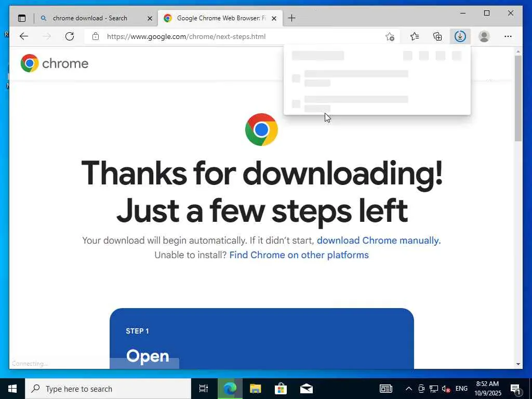The height and width of the screenshot is (399, 532).
Task: Toggle the Downloads toolbar button
Action: [460, 36]
